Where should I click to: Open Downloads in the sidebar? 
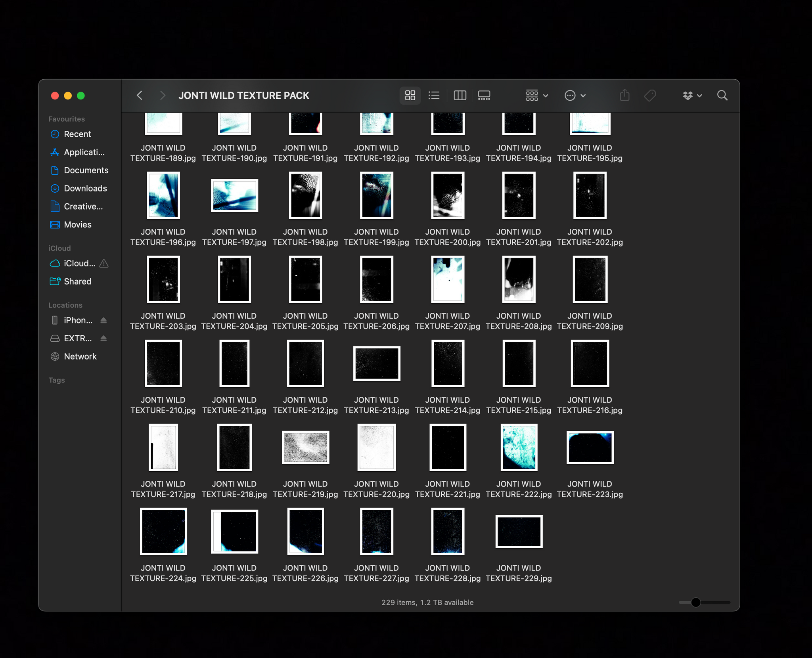tap(85, 188)
